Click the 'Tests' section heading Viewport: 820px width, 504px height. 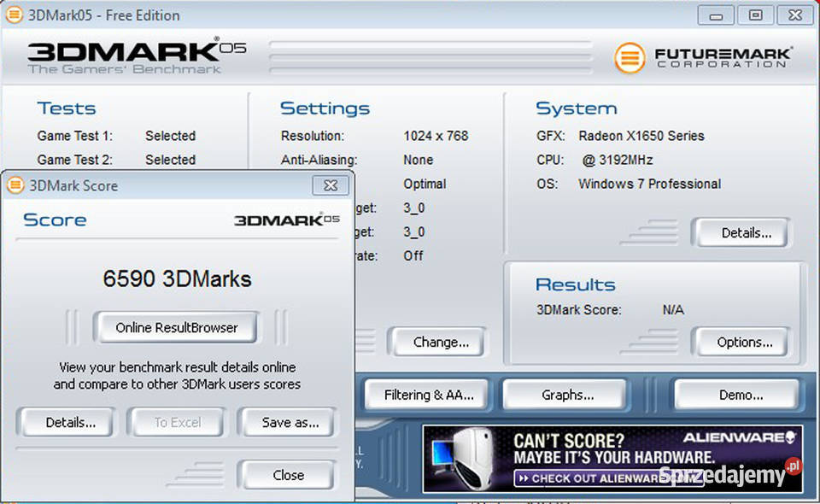point(67,108)
